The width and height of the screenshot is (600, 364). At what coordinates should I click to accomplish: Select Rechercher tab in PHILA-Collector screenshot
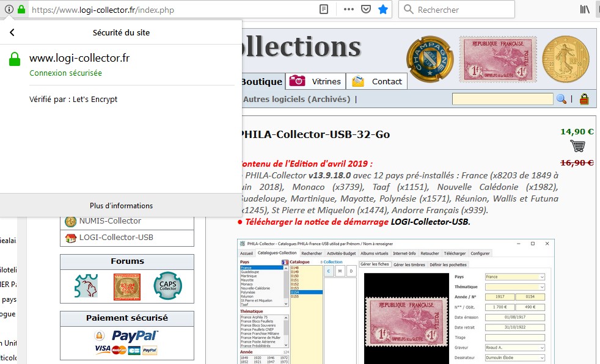click(312, 253)
